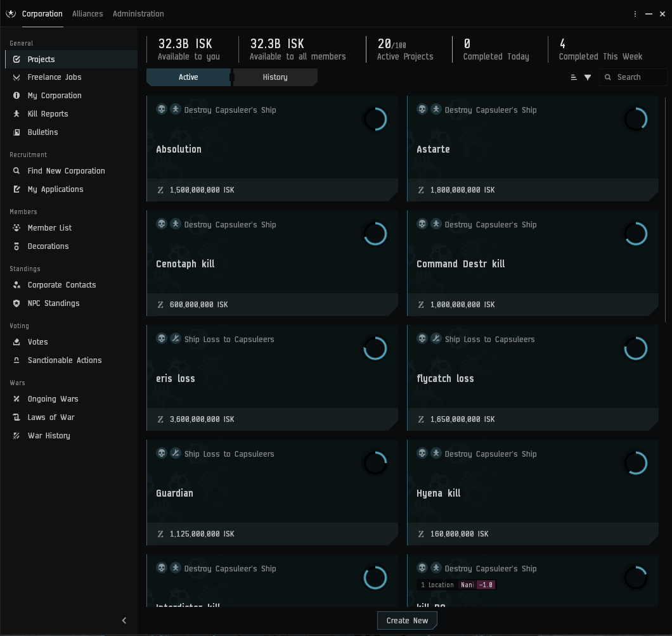
Task: Click the Guardian project title
Action: (174, 493)
